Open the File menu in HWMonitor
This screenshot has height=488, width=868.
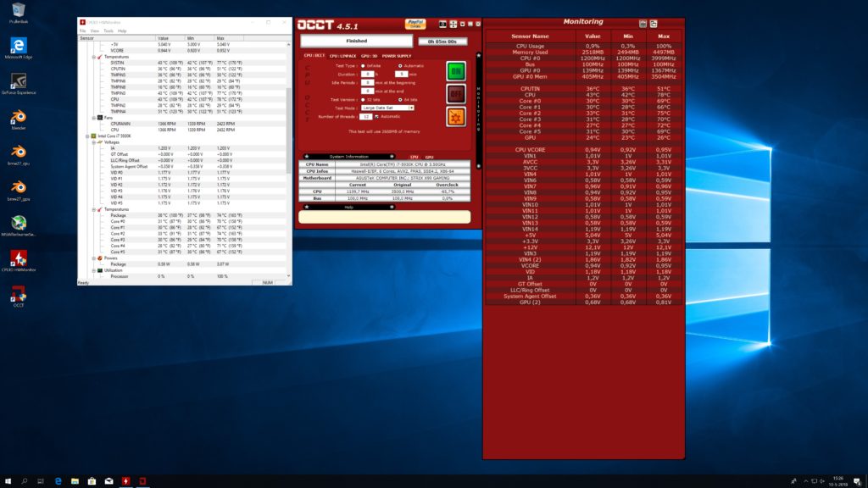82,31
